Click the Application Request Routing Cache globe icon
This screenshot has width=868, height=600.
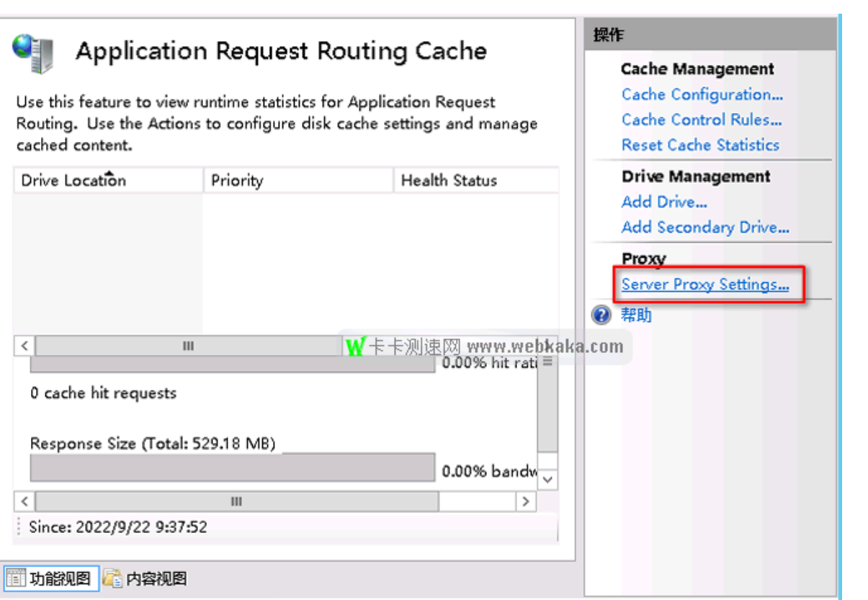pyautogui.click(x=32, y=52)
